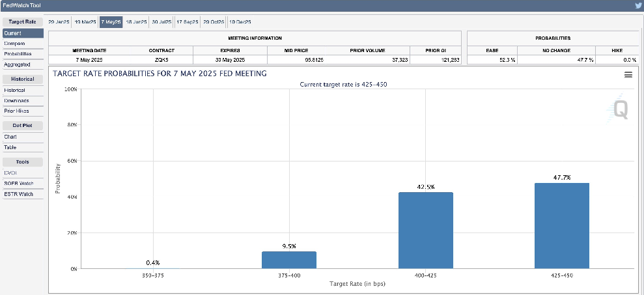Screen dimensions: 644x295
Task: Open the chart hamburger menu
Action: tap(628, 75)
